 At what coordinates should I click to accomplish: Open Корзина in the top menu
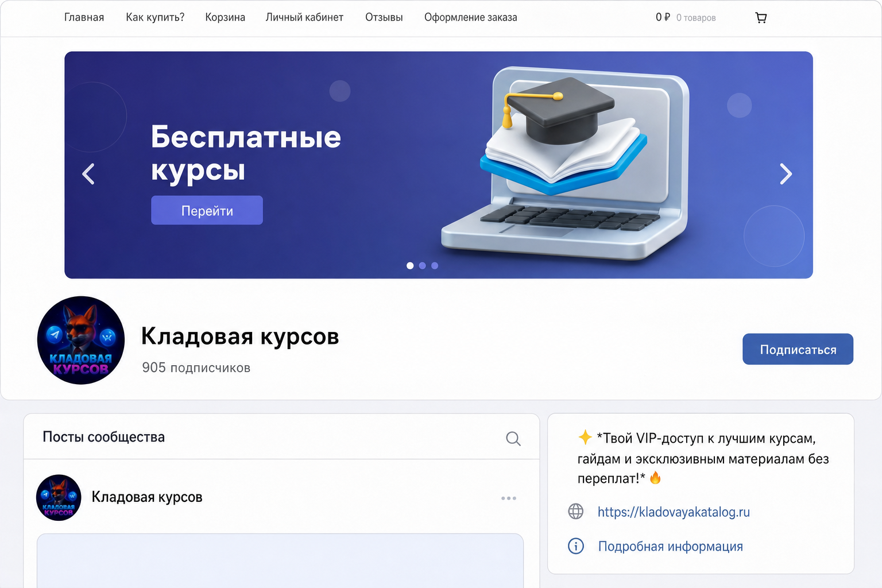(x=225, y=17)
